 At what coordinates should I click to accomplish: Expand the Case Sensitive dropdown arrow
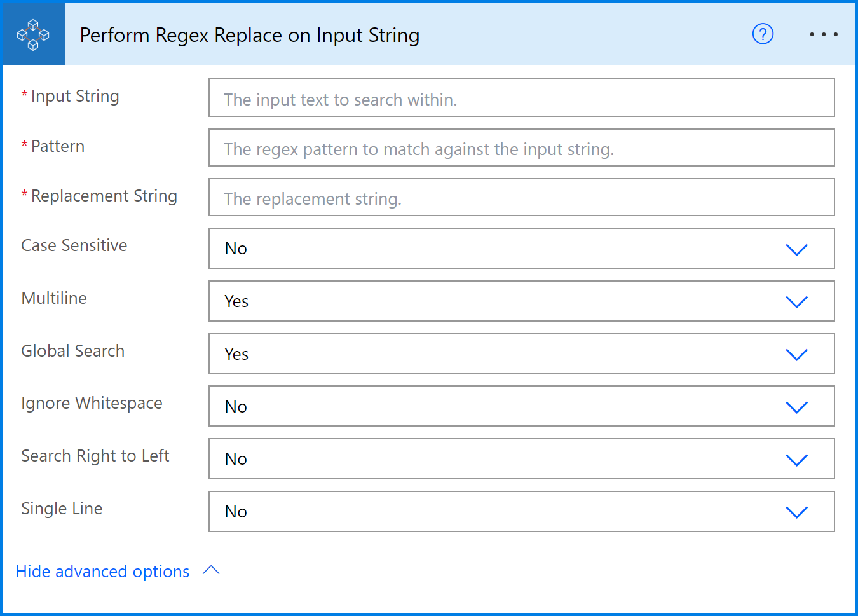coord(796,249)
